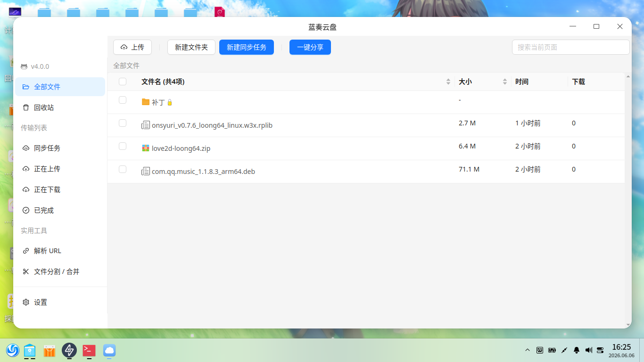Click the link icon for 解析 URL
The height and width of the screenshot is (362, 644).
click(26, 251)
